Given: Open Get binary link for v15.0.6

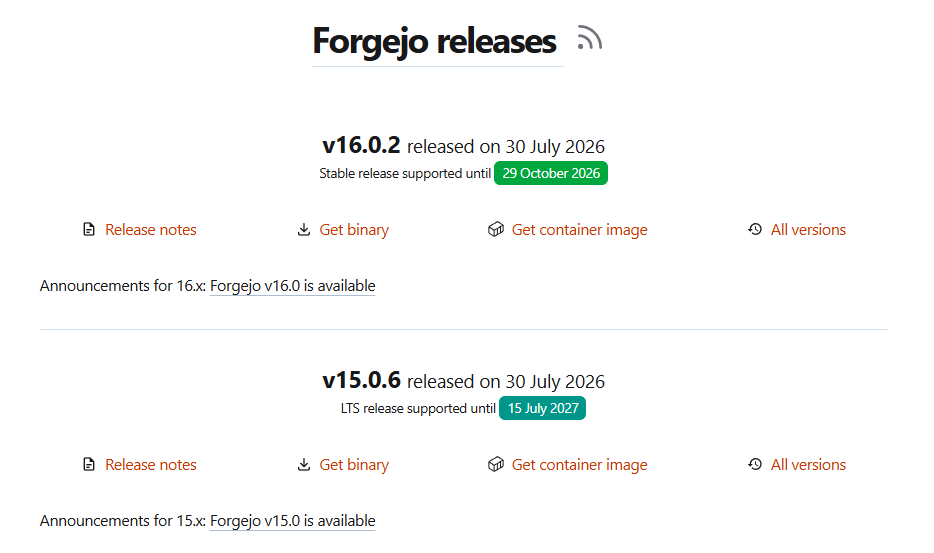Looking at the screenshot, I should [354, 465].
